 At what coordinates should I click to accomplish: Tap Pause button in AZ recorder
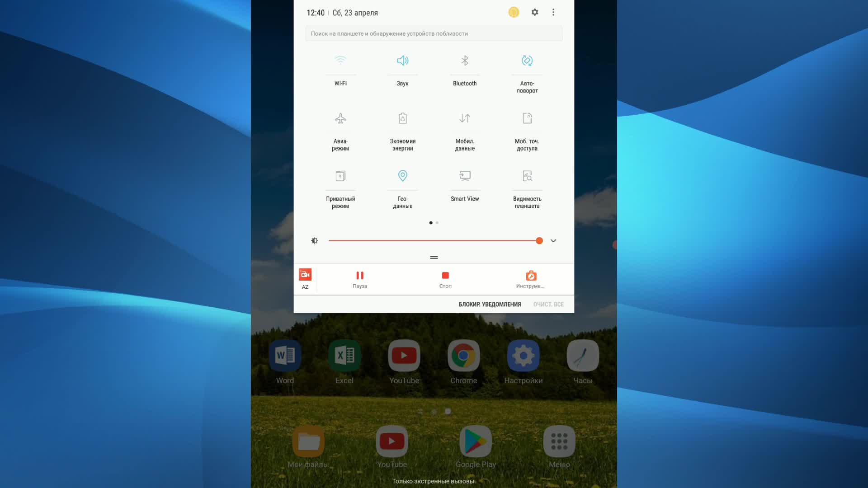tap(359, 278)
